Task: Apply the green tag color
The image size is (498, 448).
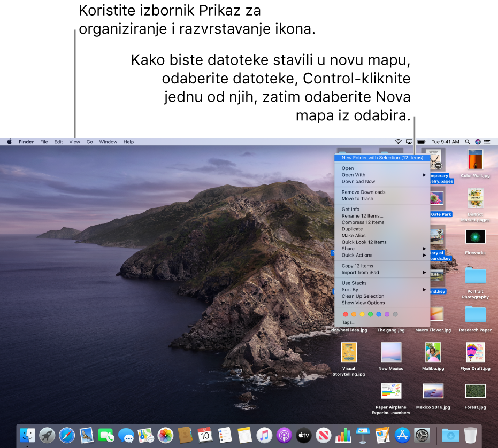Action: [x=370, y=314]
